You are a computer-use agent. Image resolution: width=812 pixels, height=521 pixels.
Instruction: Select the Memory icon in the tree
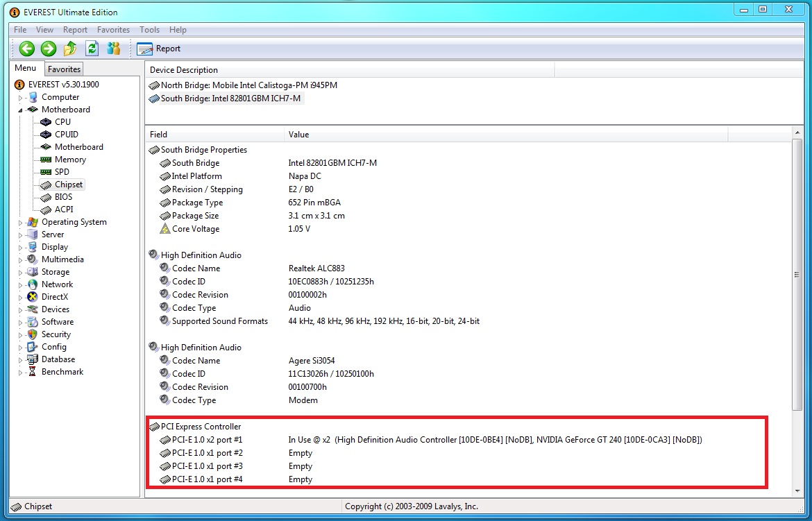click(x=46, y=160)
